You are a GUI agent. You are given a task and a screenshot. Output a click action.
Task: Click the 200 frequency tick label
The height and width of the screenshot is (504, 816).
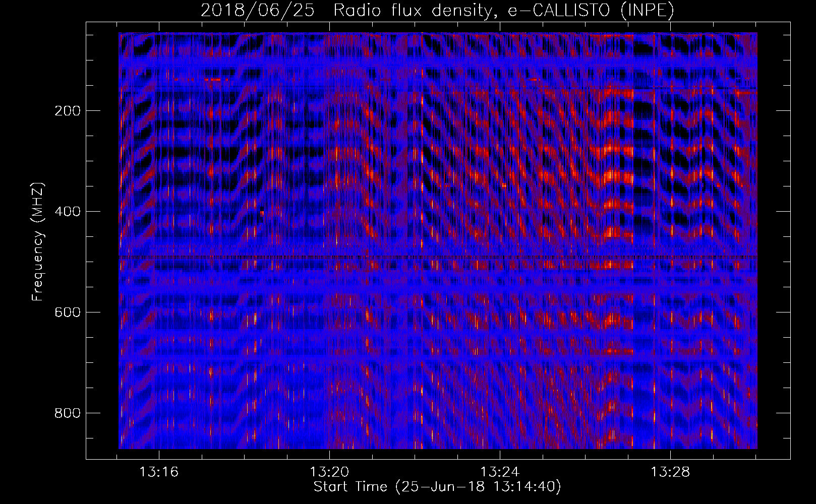pos(67,111)
